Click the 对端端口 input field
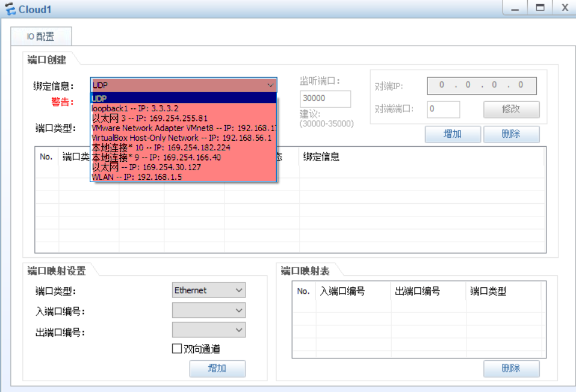Viewport: 576px width, 392px height. click(x=444, y=109)
